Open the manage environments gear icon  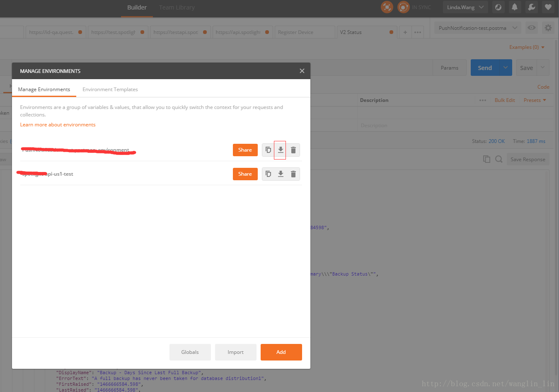point(548,28)
